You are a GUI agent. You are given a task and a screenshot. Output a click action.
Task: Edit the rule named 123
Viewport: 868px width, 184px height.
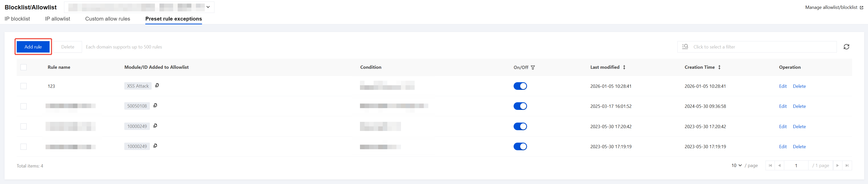pyautogui.click(x=782, y=86)
